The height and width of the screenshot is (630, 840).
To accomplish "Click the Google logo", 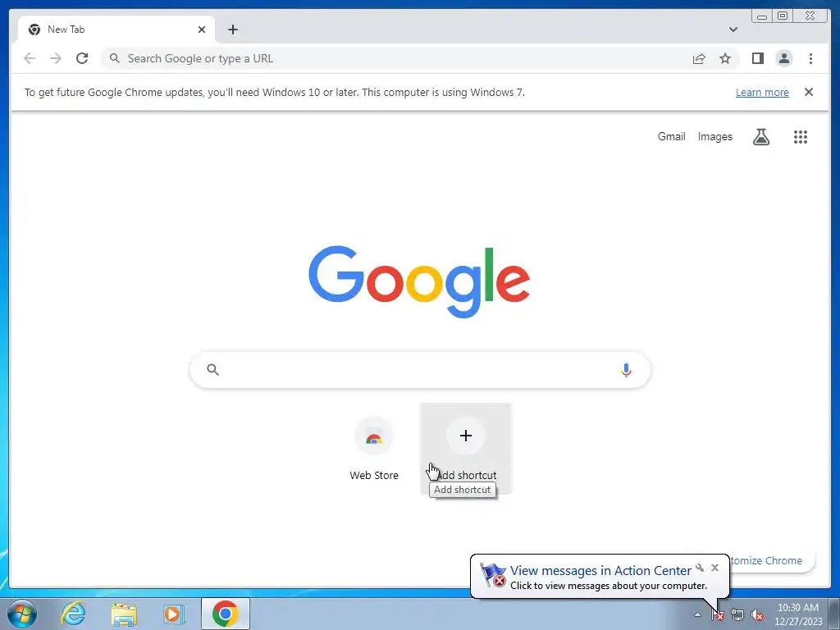I will pyautogui.click(x=419, y=282).
